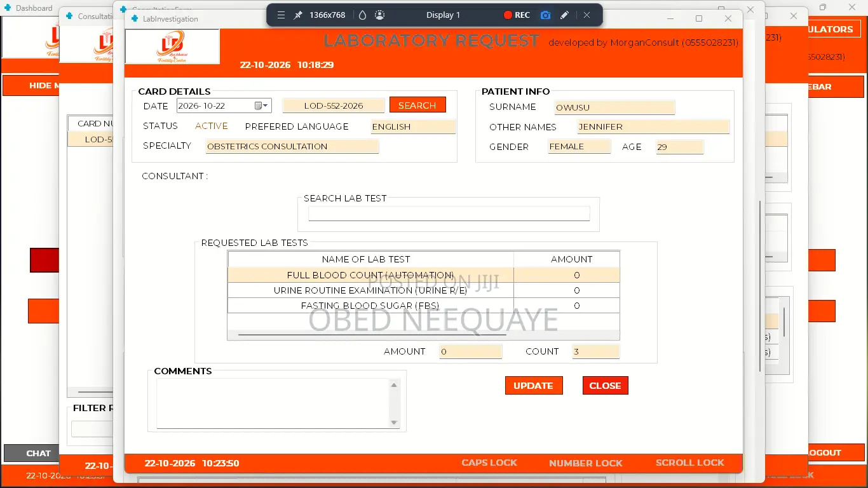Click the Search Lab Test input field
Image resolution: width=868 pixels, height=488 pixels.
click(x=449, y=214)
